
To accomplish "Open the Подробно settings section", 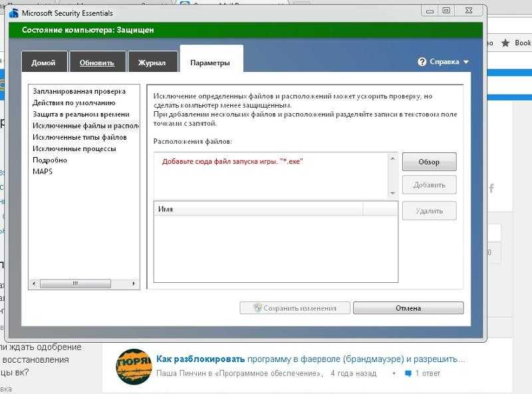I will tap(49, 160).
